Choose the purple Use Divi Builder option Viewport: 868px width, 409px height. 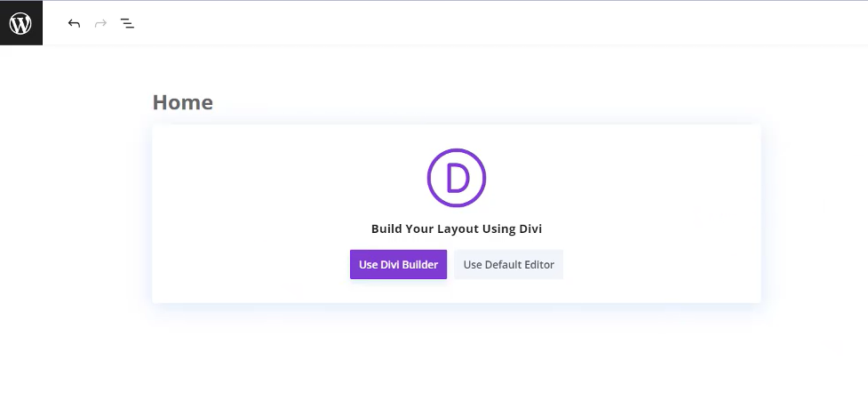[x=398, y=264]
